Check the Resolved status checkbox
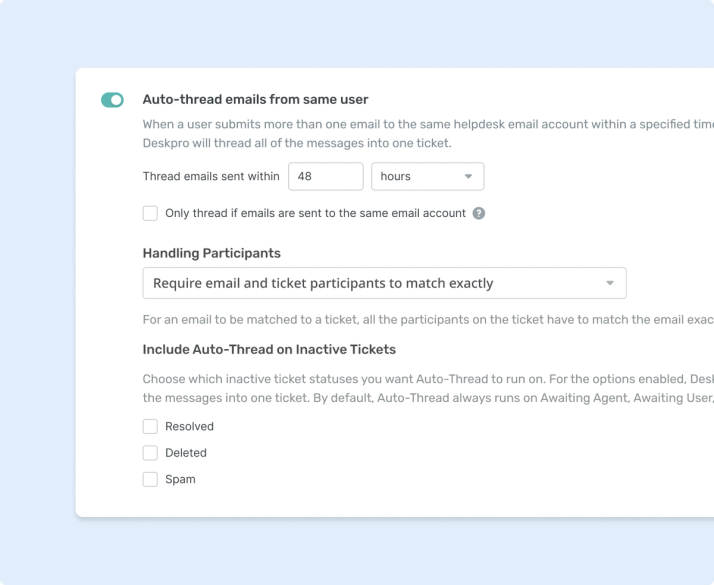 [x=150, y=427]
